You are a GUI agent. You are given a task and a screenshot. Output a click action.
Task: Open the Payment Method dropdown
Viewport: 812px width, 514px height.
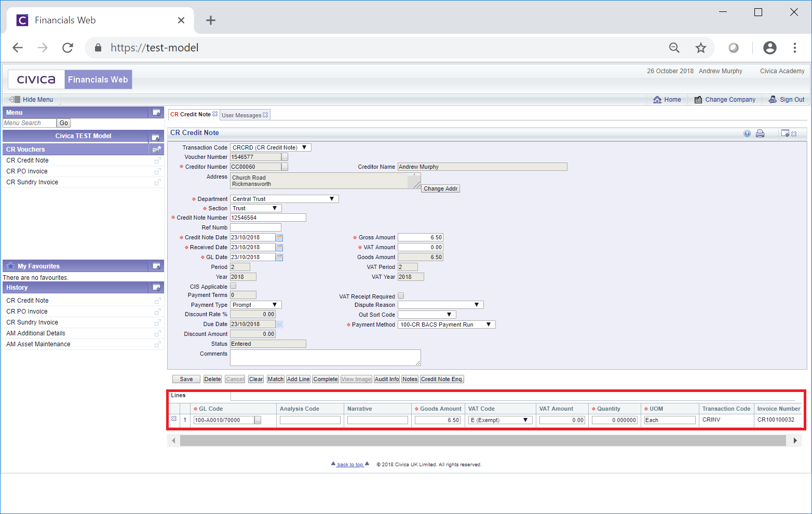446,324
